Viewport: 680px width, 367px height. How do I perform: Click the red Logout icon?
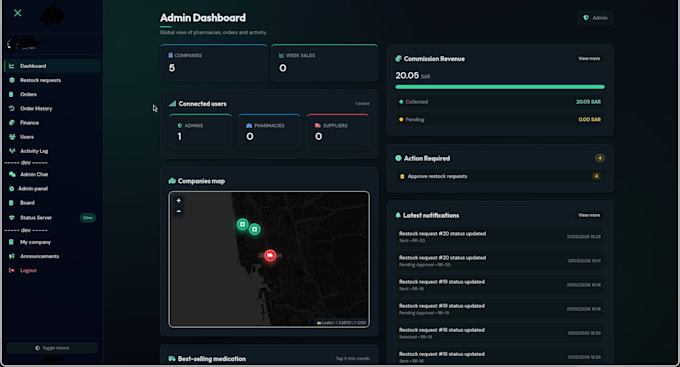click(12, 270)
